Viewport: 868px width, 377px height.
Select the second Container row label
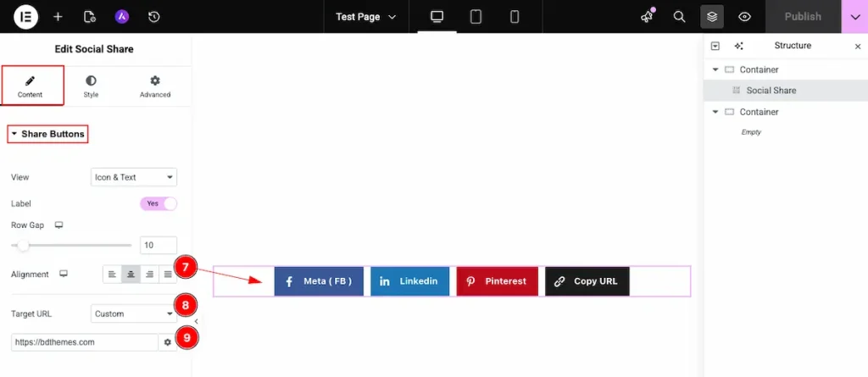[x=759, y=112]
